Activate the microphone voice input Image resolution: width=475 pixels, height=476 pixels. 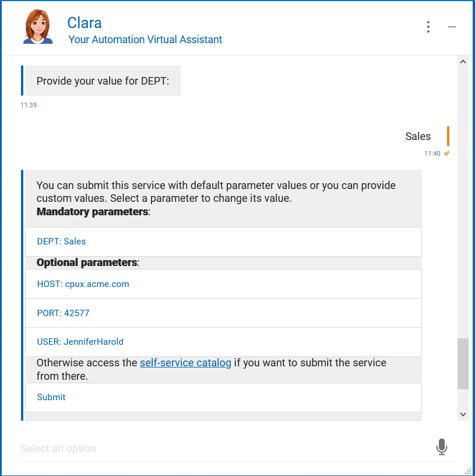pyautogui.click(x=441, y=447)
